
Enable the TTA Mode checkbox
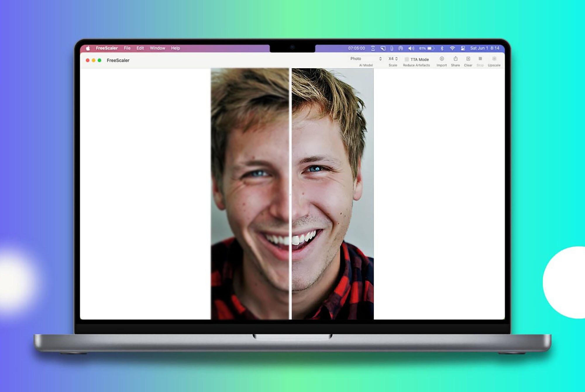407,59
